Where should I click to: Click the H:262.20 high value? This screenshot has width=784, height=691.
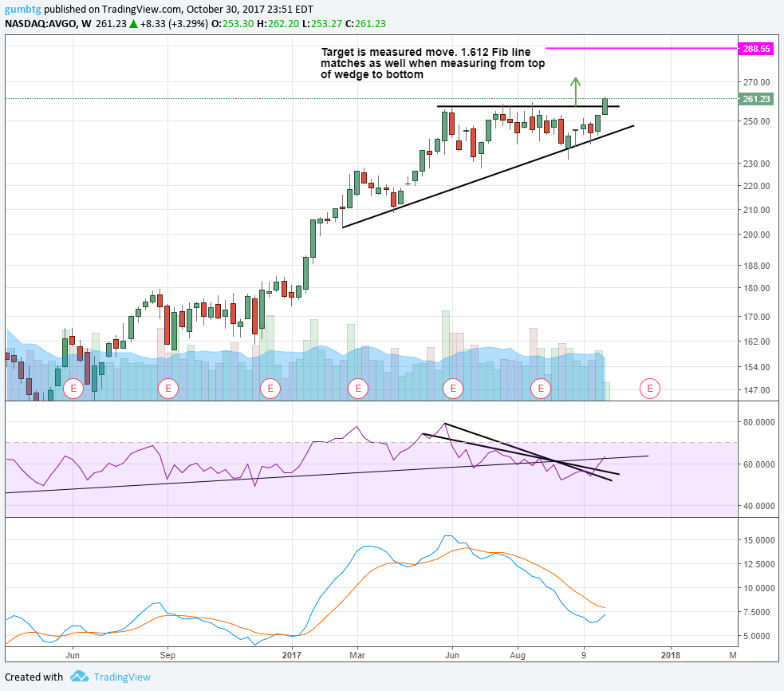[x=278, y=23]
